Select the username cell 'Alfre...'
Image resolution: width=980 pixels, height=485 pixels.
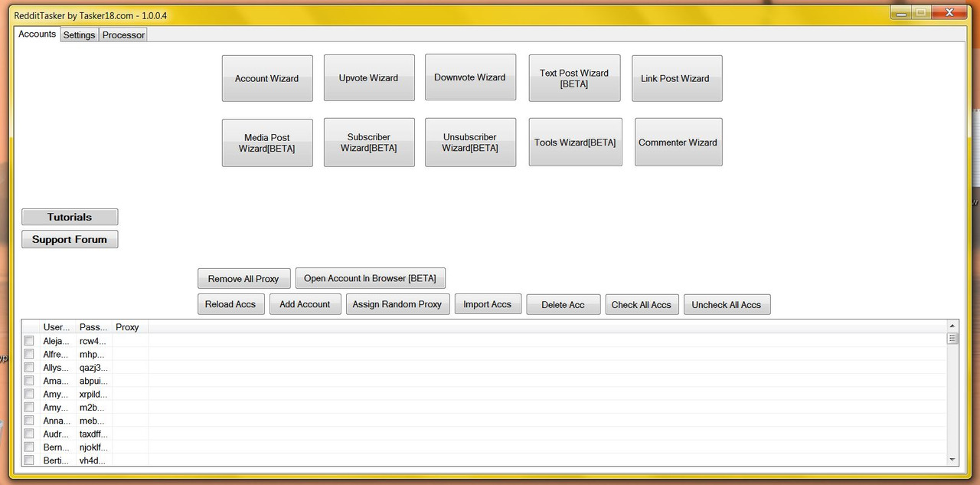(56, 354)
